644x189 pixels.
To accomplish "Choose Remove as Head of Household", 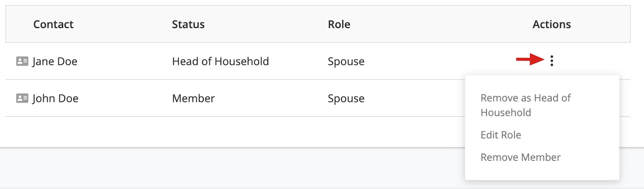I will pos(526,105).
